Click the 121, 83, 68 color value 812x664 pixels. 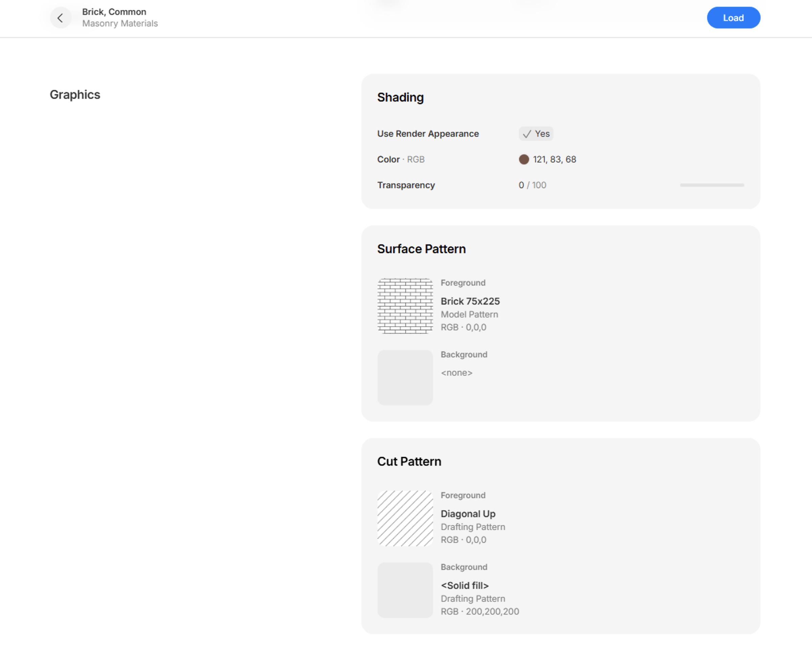554,159
